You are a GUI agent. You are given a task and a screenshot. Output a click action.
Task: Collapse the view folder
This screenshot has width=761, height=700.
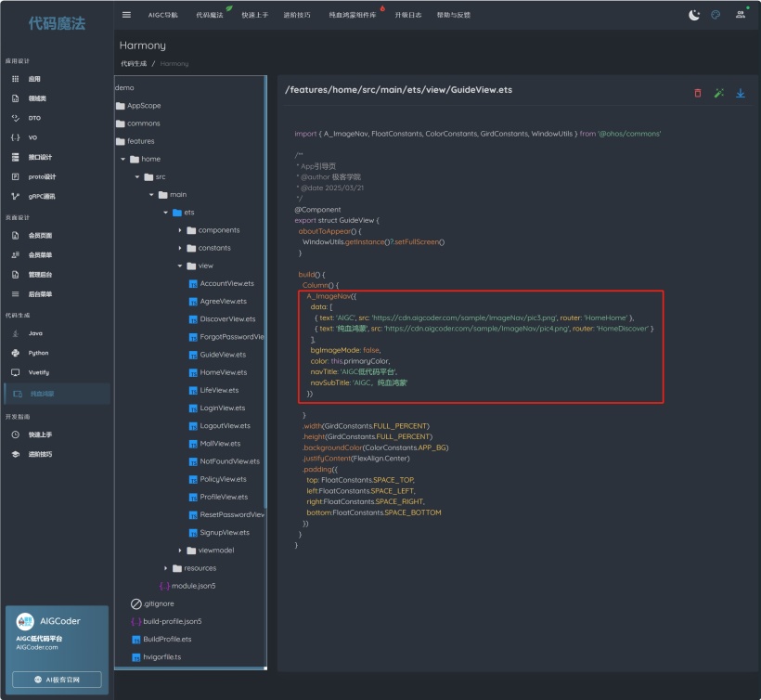180,266
